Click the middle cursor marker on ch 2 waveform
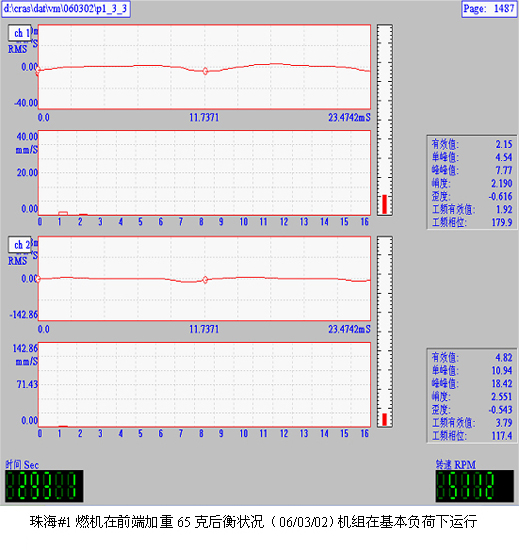519x550 pixels. point(205,280)
